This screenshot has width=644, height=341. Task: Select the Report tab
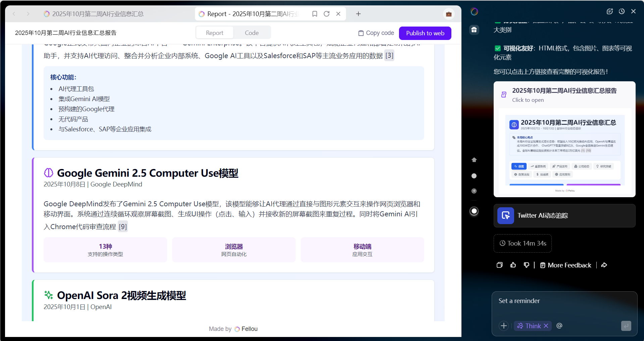pos(214,33)
